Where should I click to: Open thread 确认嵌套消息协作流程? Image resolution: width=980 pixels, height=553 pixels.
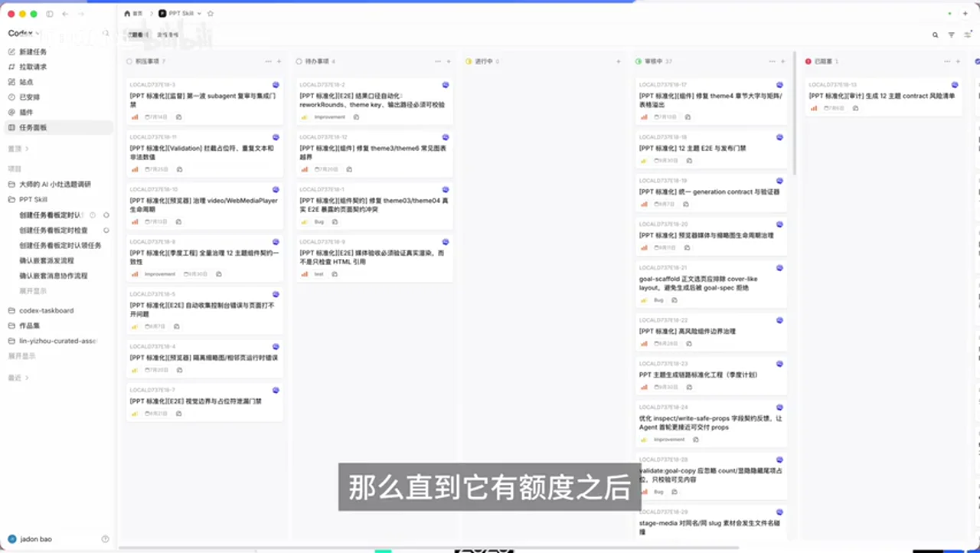[54, 276]
